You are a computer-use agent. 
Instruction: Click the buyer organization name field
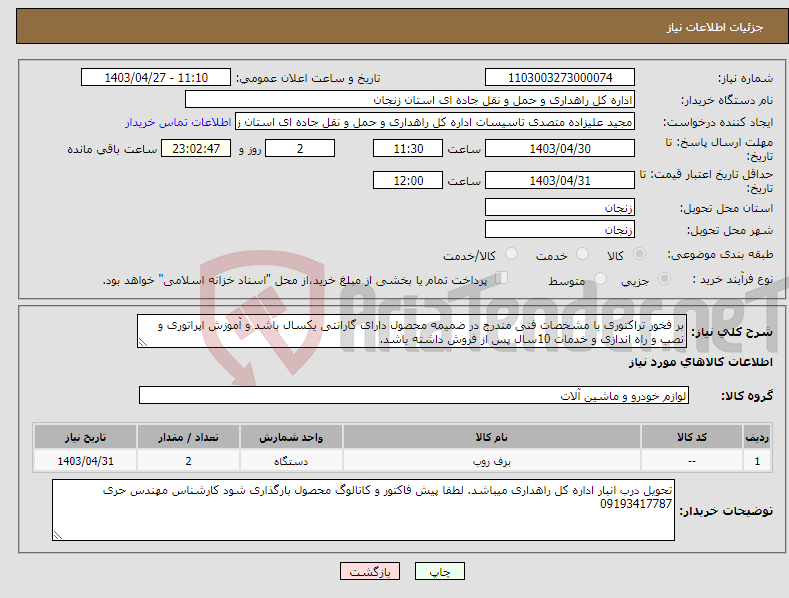(410, 100)
